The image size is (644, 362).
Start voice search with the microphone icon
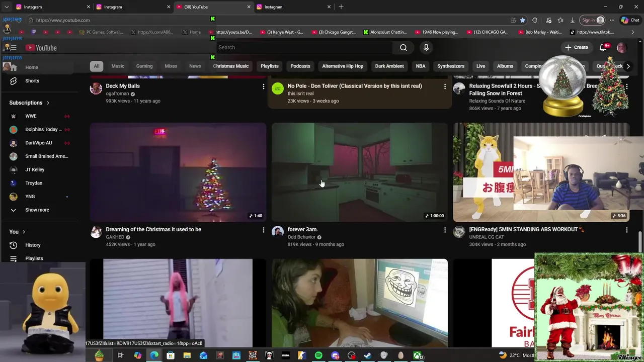coord(426,47)
